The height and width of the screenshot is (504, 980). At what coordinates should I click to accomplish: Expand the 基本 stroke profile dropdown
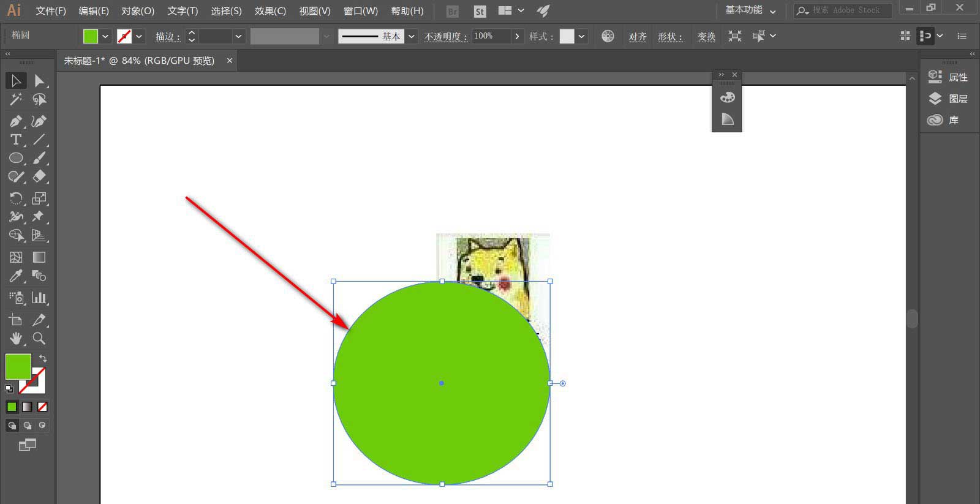point(412,36)
